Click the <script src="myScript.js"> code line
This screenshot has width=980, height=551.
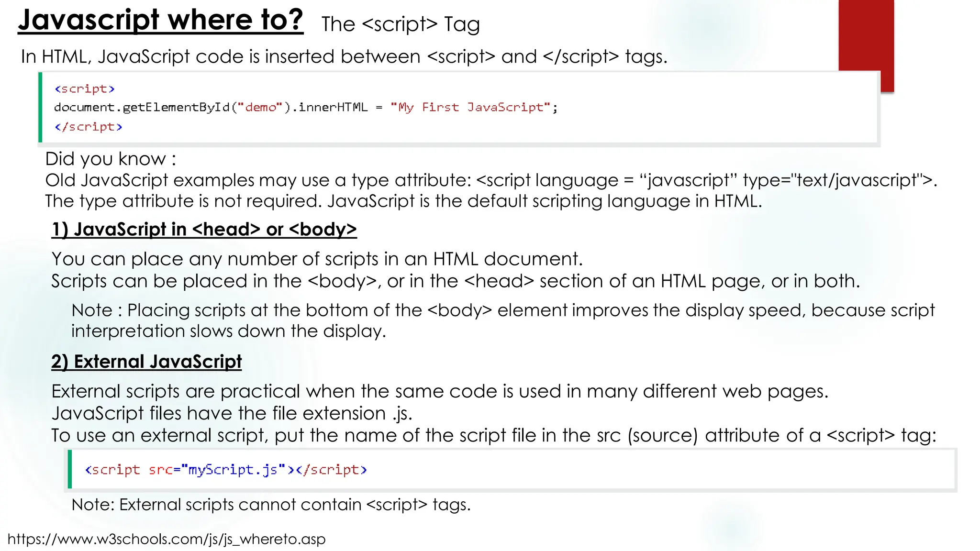tap(226, 470)
